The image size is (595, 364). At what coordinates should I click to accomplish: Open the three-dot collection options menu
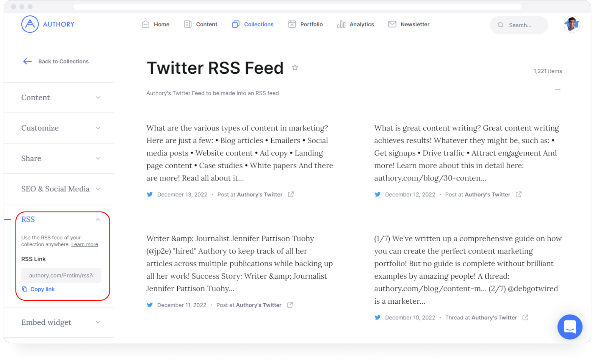(x=558, y=89)
